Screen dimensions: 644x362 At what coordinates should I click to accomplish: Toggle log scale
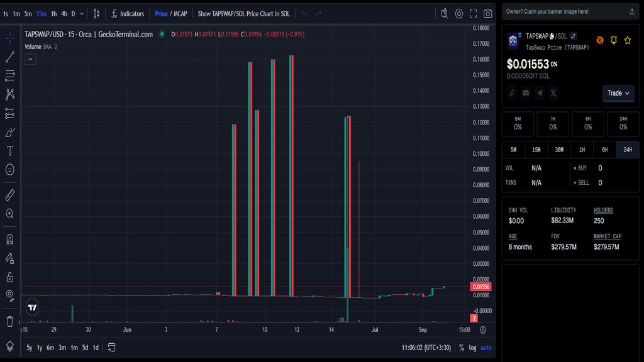473,348
